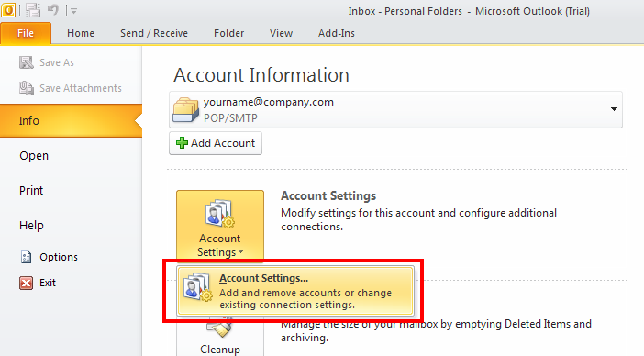The width and height of the screenshot is (644, 356).
Task: Open the Send / Receive tab
Action: tap(154, 33)
